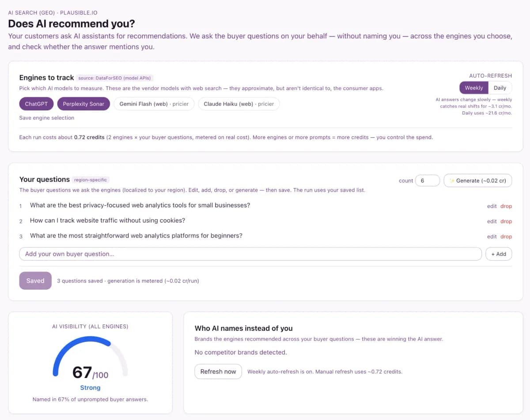Image resolution: width=530 pixels, height=420 pixels.
Task: Edit the beginners platforms question
Action: 492,237
